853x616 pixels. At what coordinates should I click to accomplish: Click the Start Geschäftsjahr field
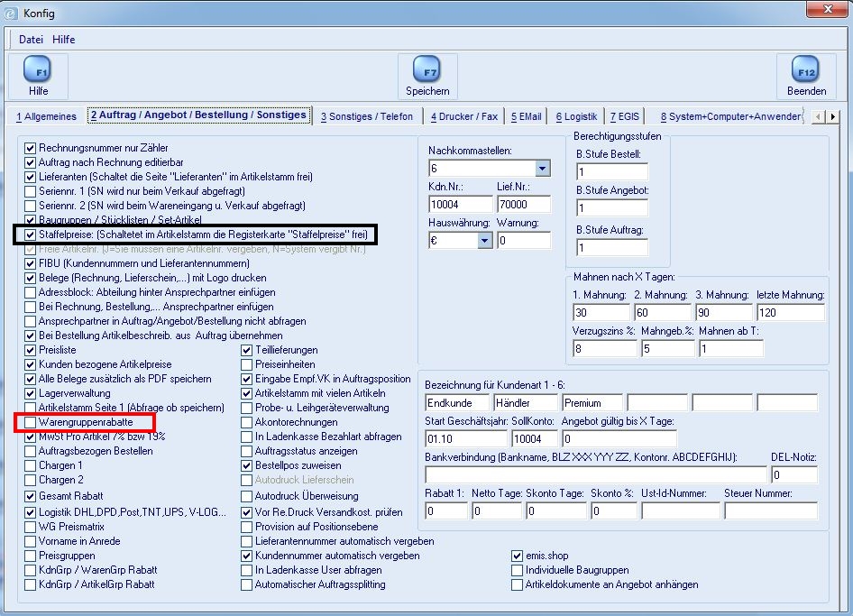pos(465,438)
